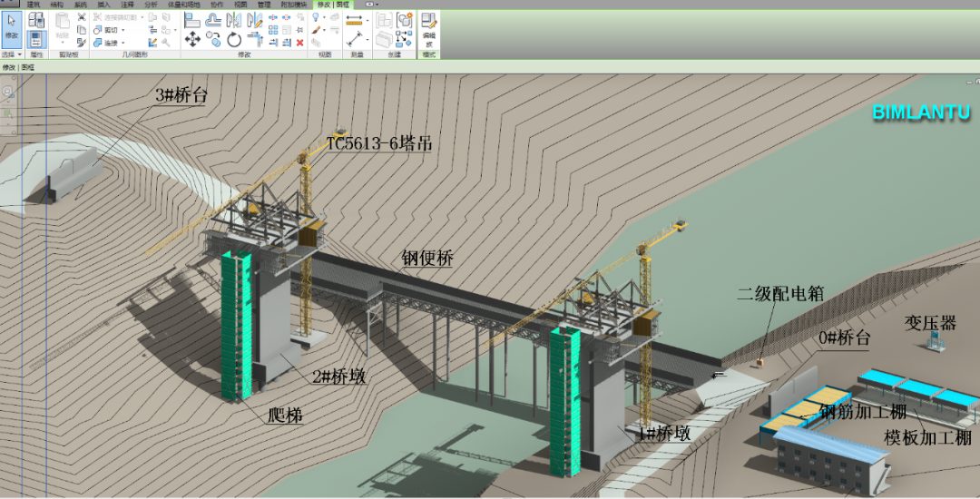980x499 pixels.
Task: Select Trim/Extend to Corner tool
Action: (x=254, y=39)
